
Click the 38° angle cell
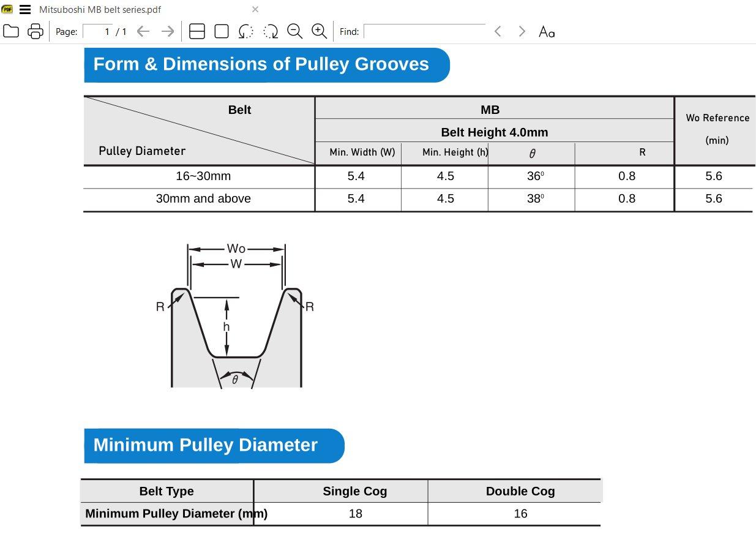tap(536, 199)
